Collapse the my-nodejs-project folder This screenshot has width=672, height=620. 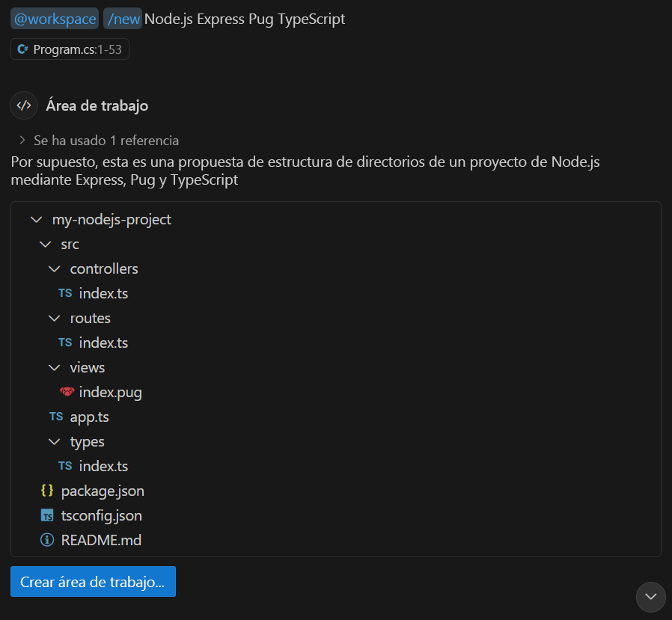36,219
